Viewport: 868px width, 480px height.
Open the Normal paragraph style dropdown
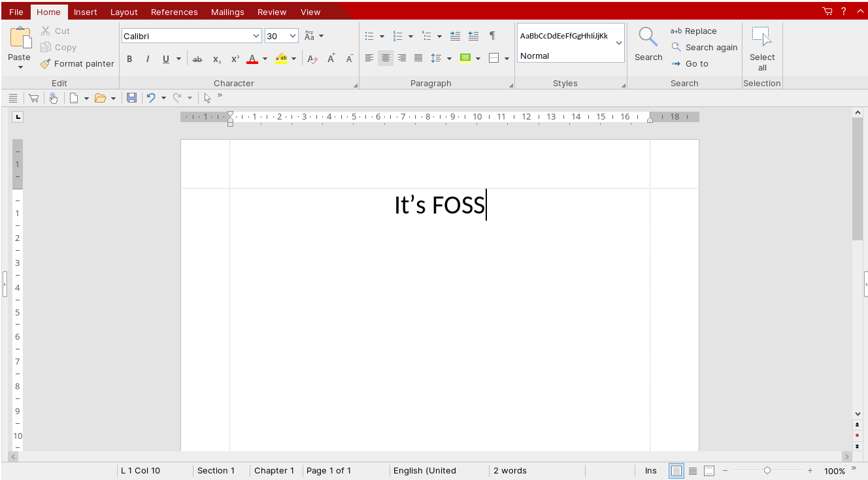(618, 43)
